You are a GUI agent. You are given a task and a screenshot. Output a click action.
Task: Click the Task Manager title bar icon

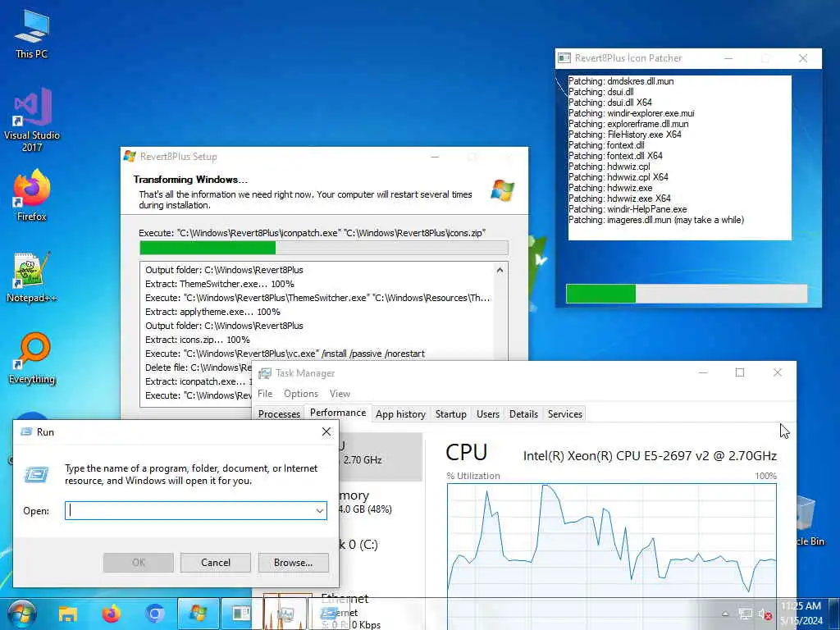[x=265, y=373]
